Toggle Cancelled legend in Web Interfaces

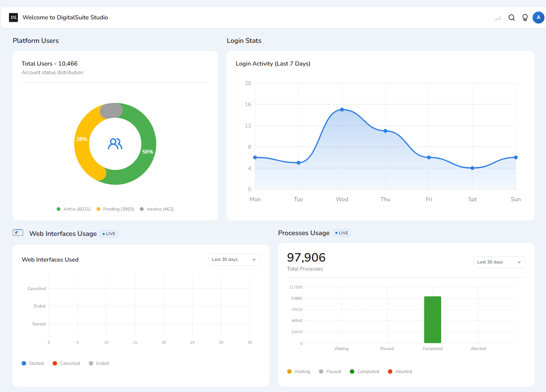coord(66,363)
